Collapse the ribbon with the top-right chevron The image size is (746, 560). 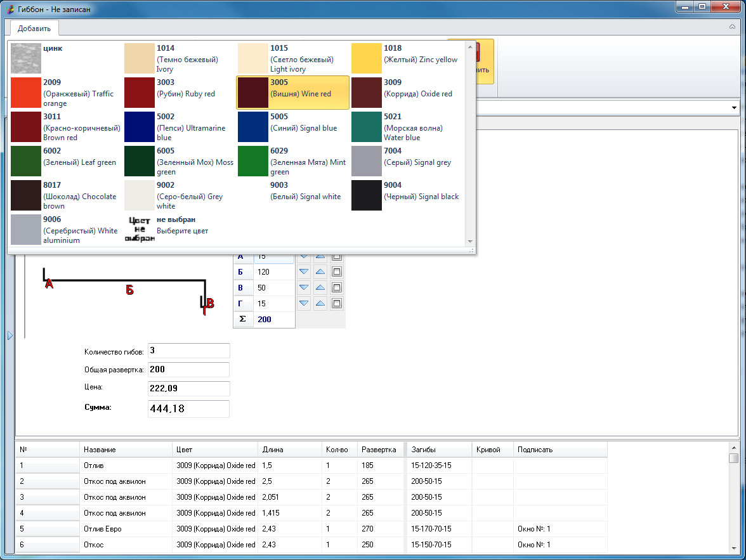[x=732, y=27]
